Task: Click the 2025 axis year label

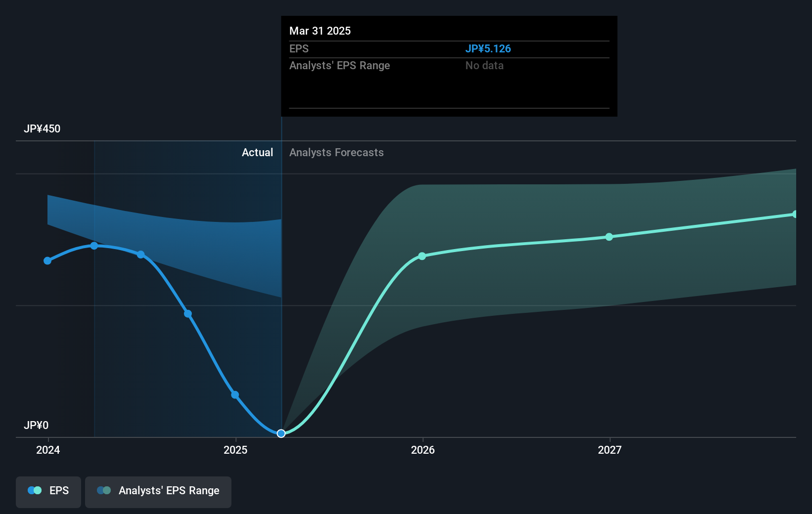Action: tap(235, 450)
